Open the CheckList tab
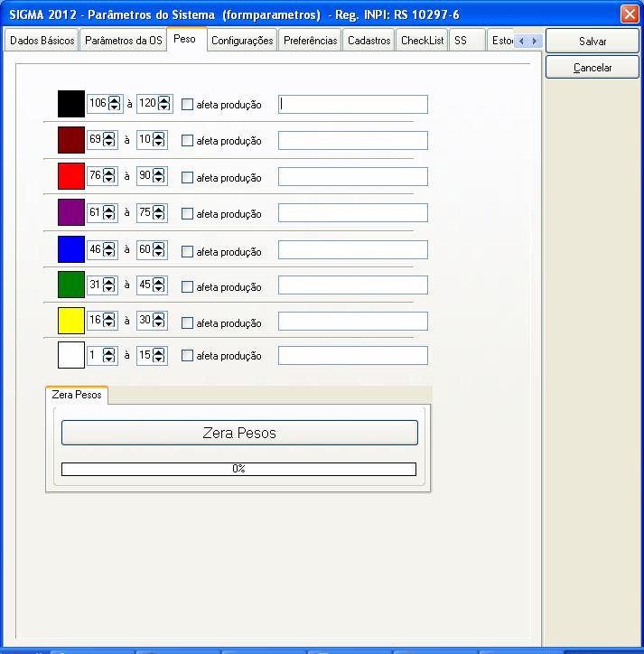 (x=422, y=41)
